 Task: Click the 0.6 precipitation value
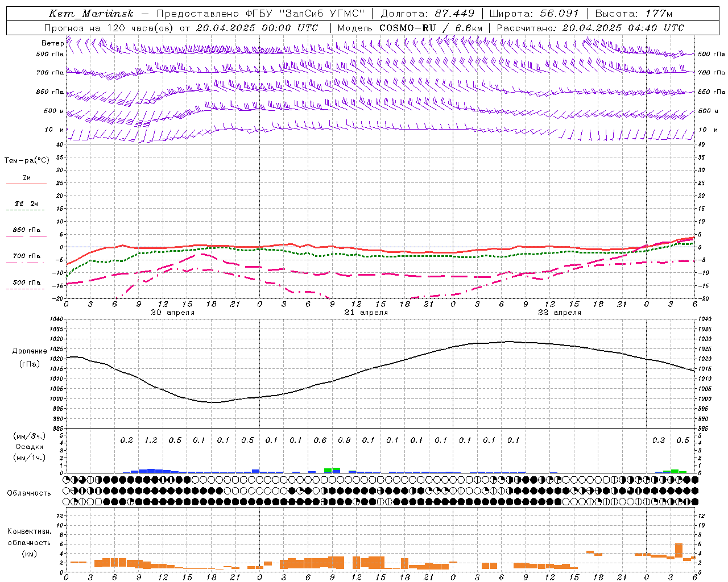click(320, 440)
